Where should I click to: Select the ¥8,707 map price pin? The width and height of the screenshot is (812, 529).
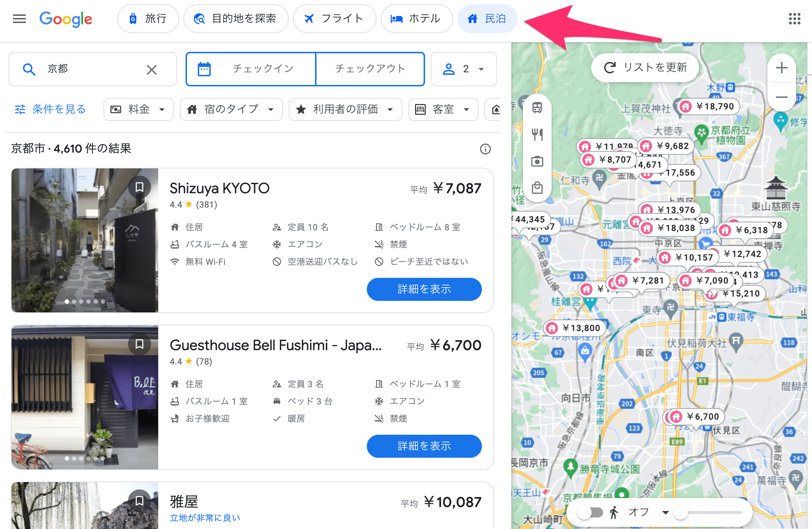608,160
